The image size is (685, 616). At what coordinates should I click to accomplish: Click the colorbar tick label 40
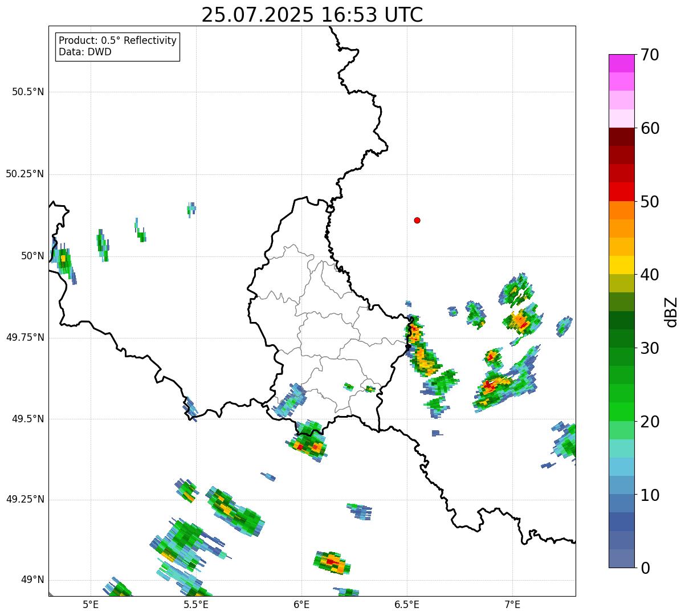click(650, 275)
